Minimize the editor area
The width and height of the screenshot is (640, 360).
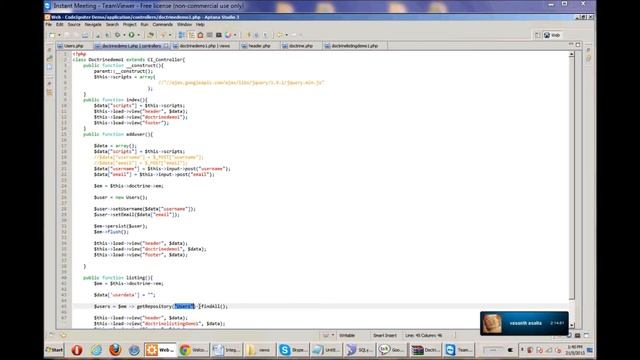click(x=571, y=44)
